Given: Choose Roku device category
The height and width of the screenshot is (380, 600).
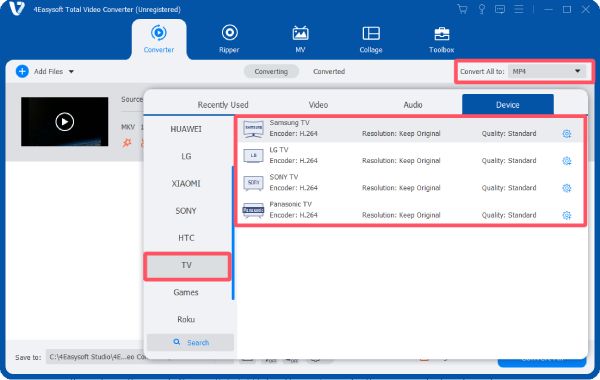Looking at the screenshot, I should coord(186,319).
